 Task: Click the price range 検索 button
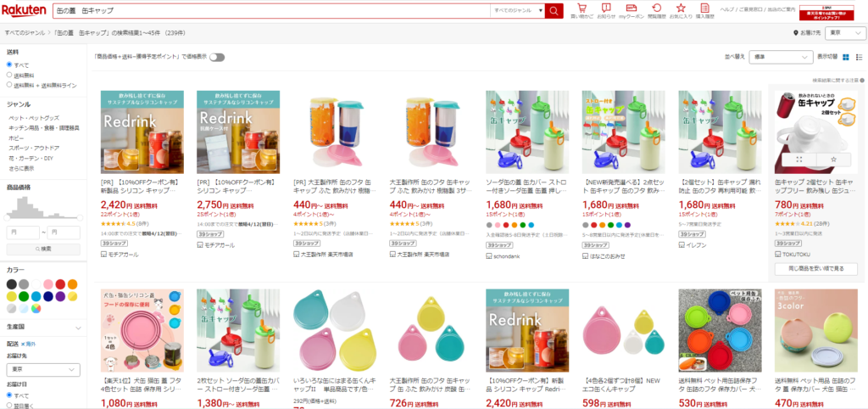(43, 249)
